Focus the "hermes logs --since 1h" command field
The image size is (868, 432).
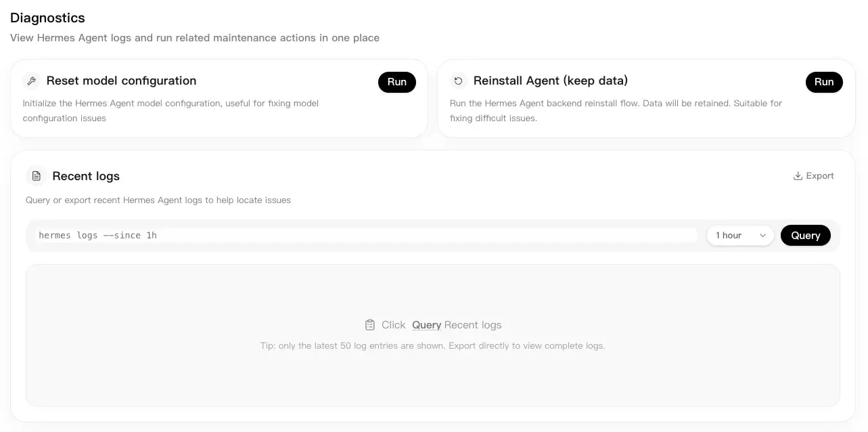[366, 236]
